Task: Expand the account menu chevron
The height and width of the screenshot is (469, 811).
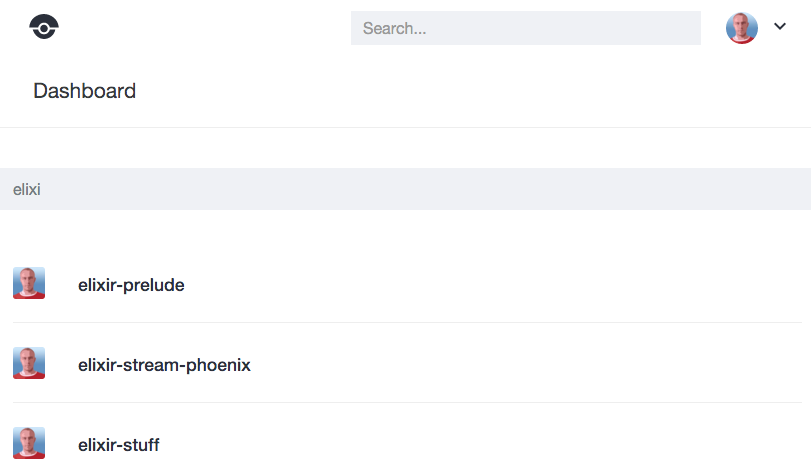Action: click(x=780, y=26)
